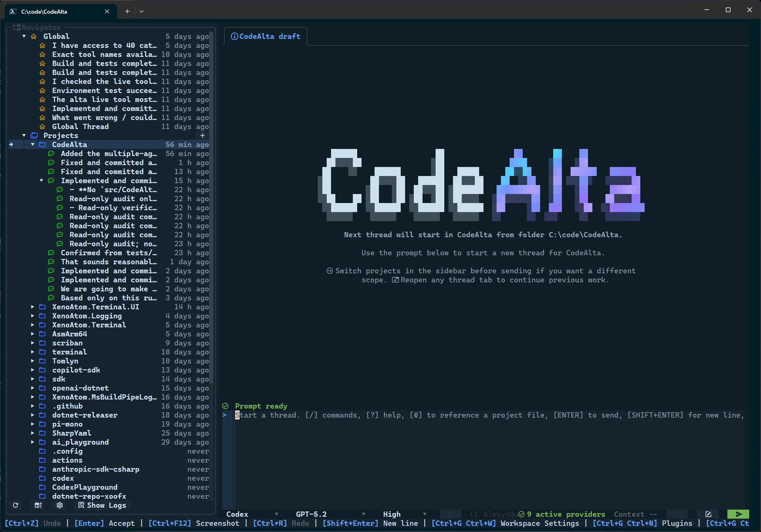The image size is (761, 532).
Task: Open 'I have access to 40 cat...' global thread
Action: pos(105,45)
